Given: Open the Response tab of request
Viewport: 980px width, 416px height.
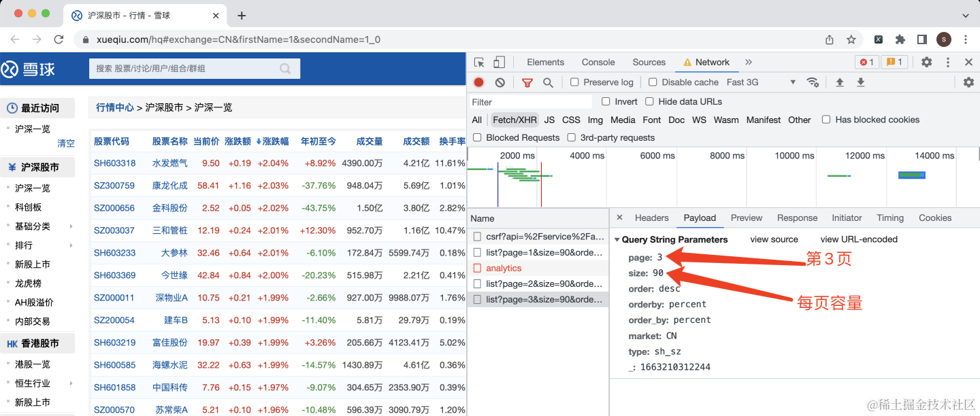Looking at the screenshot, I should (x=797, y=218).
